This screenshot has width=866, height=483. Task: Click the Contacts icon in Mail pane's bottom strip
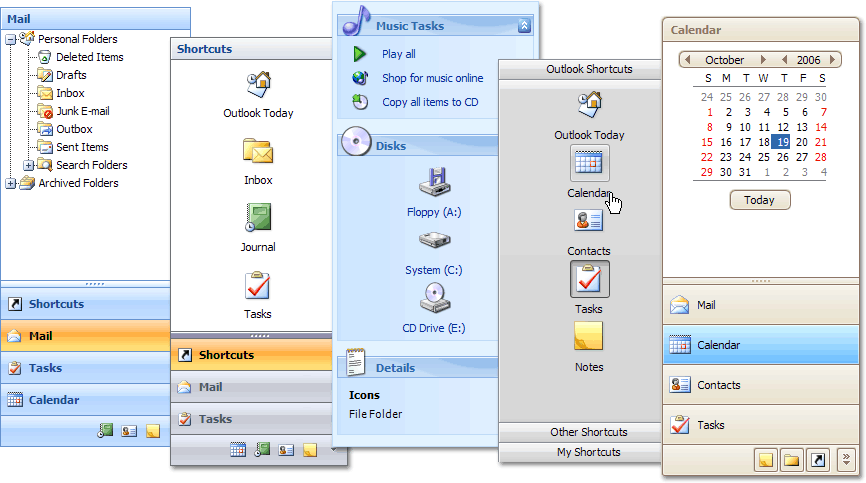(129, 431)
